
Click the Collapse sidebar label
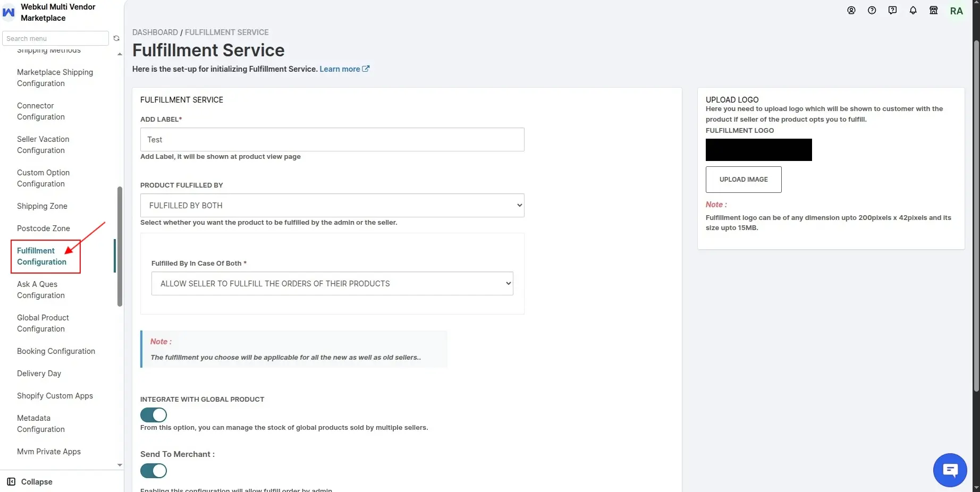point(37,482)
